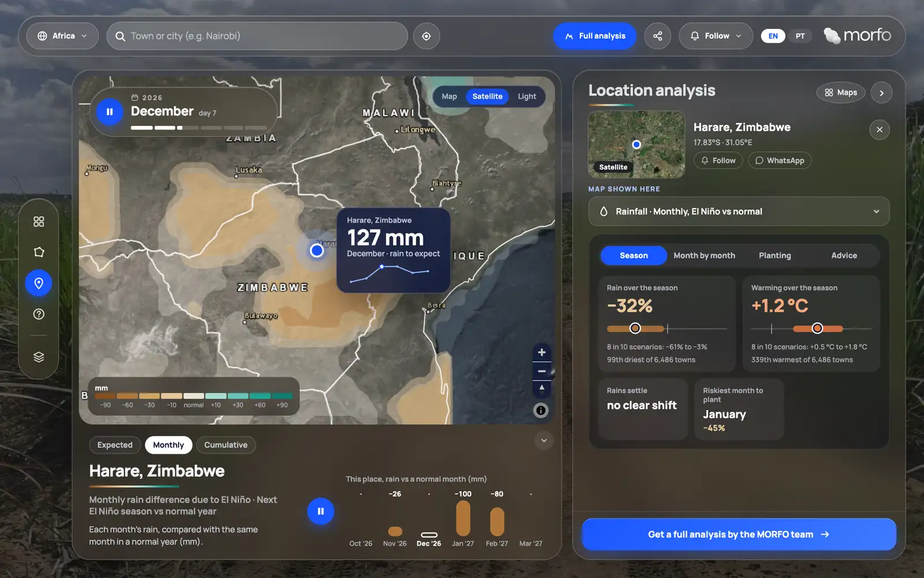924x578 pixels.
Task: Click the Jan '27 rain bar
Action: coord(463,518)
